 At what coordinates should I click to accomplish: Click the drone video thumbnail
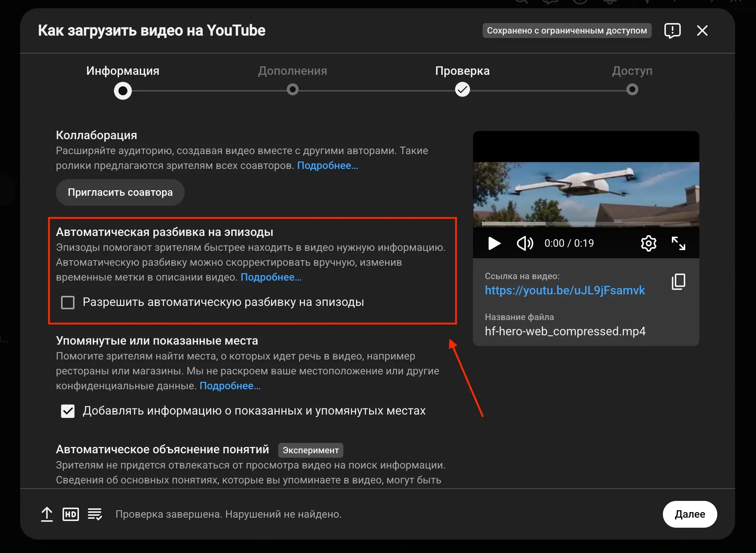[x=586, y=194]
